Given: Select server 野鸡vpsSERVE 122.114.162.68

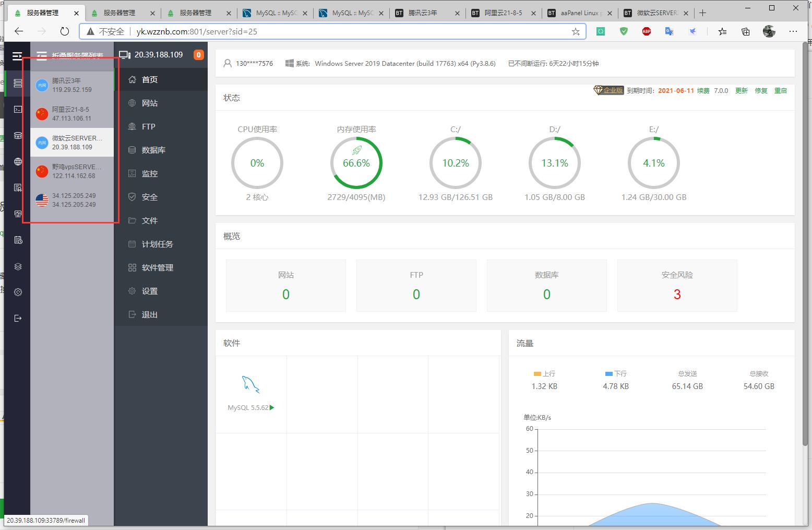Looking at the screenshot, I should point(72,171).
